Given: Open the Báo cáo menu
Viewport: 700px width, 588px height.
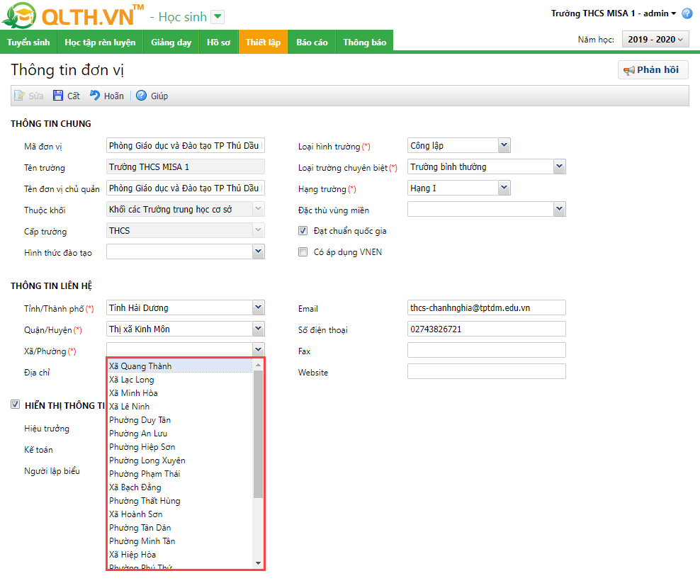Looking at the screenshot, I should tap(312, 43).
